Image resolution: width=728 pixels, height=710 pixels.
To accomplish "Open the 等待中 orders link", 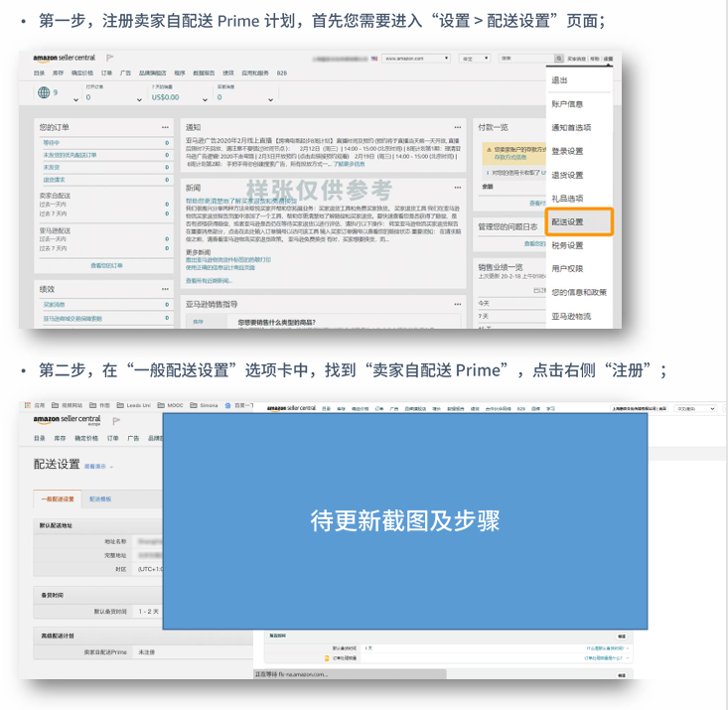I will (51, 143).
